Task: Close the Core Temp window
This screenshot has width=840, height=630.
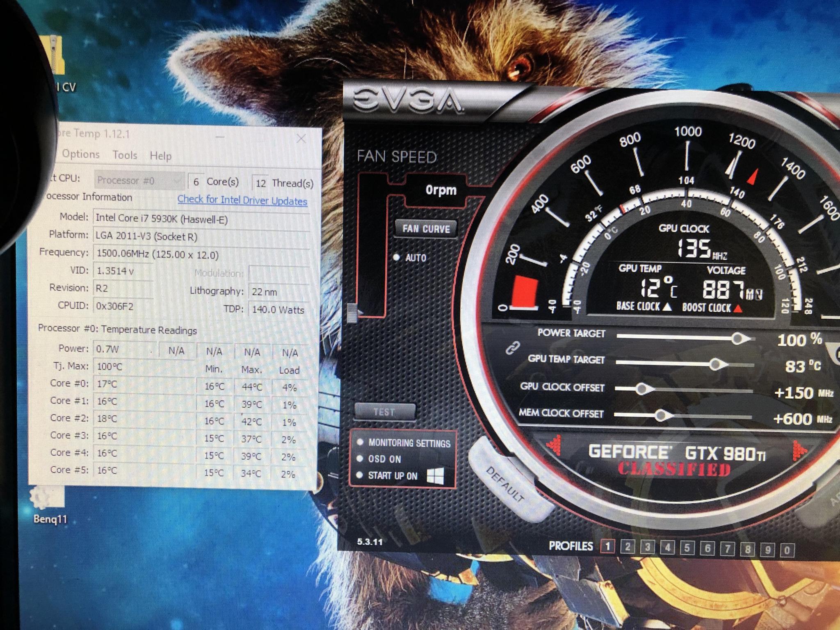Action: pyautogui.click(x=301, y=138)
